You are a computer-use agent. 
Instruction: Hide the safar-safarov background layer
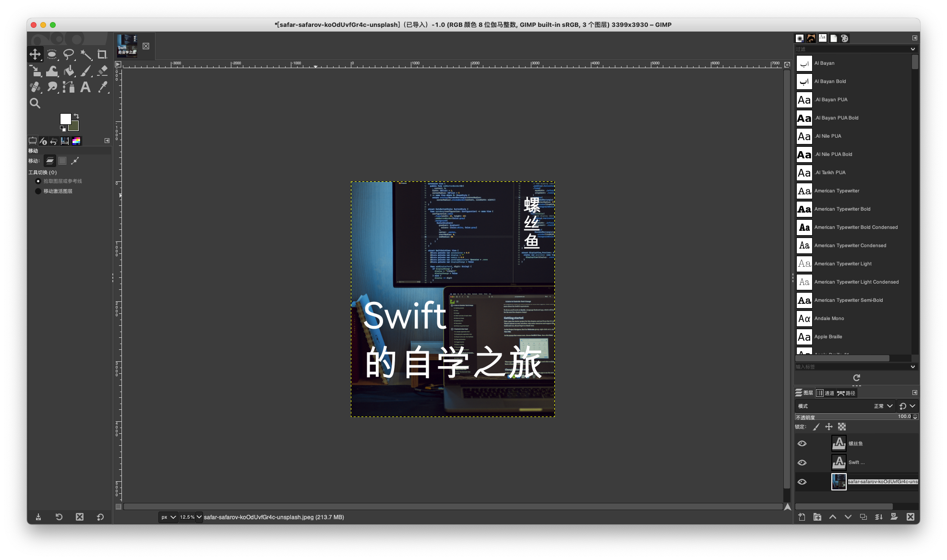pyautogui.click(x=802, y=482)
